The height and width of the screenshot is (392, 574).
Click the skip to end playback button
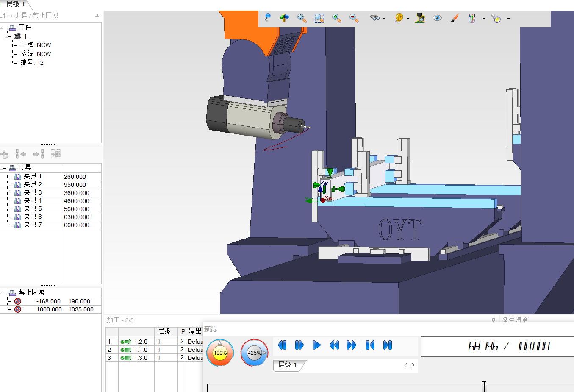(x=387, y=345)
